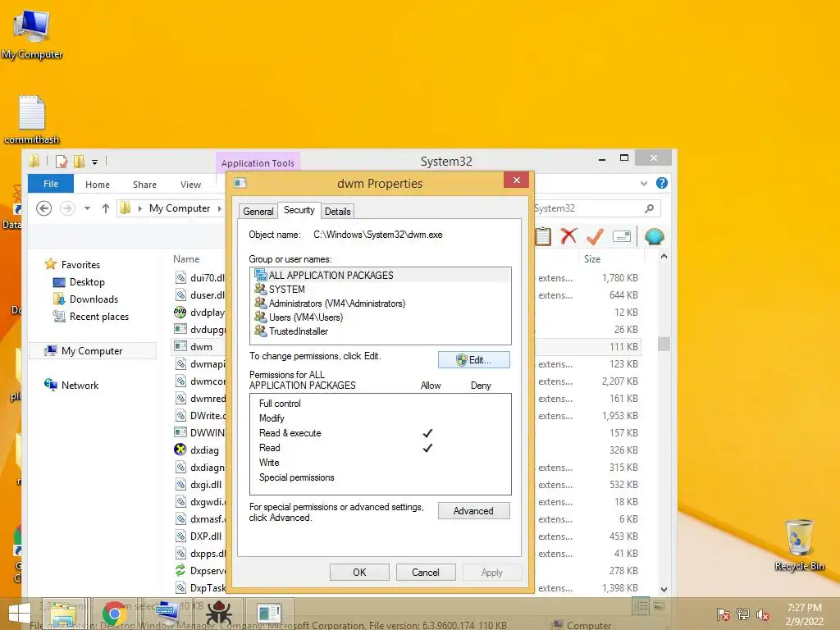The image size is (840, 630).
Task: Click Cancel in dwm Properties
Action: click(426, 572)
